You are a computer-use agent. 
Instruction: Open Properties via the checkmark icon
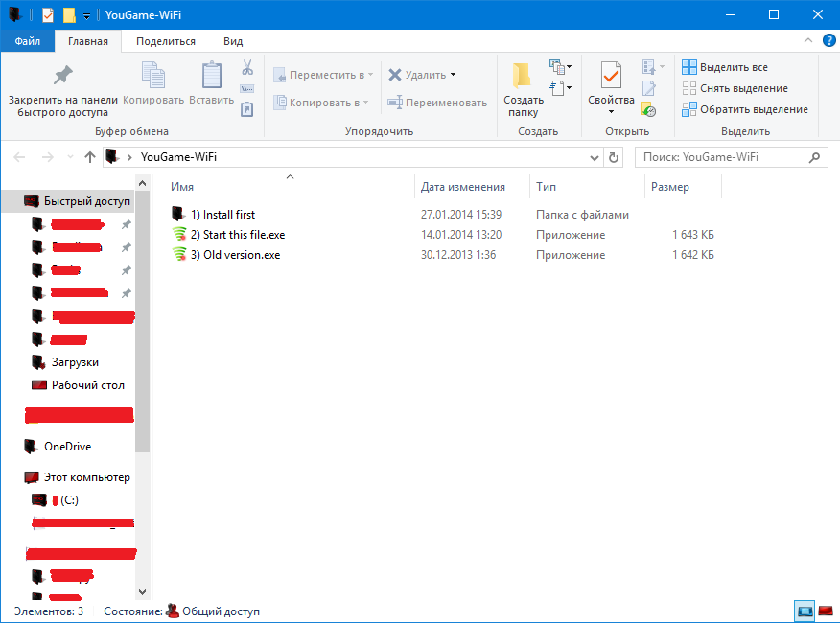point(611,75)
